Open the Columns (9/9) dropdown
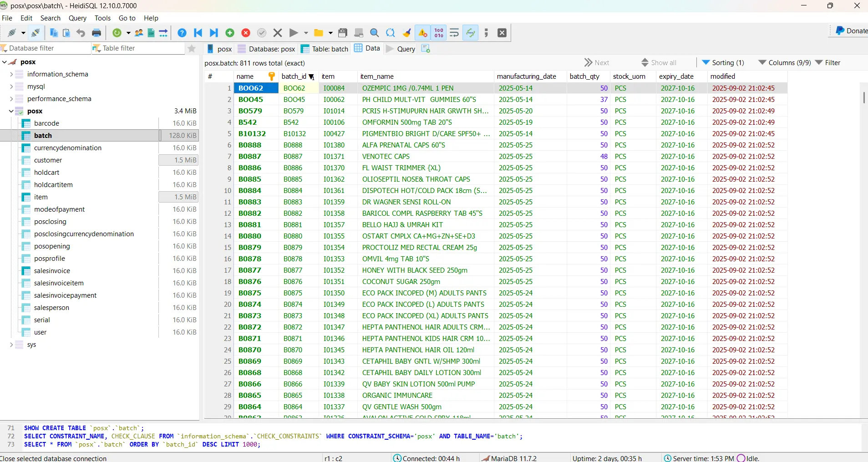The height and width of the screenshot is (462, 868). tap(784, 63)
